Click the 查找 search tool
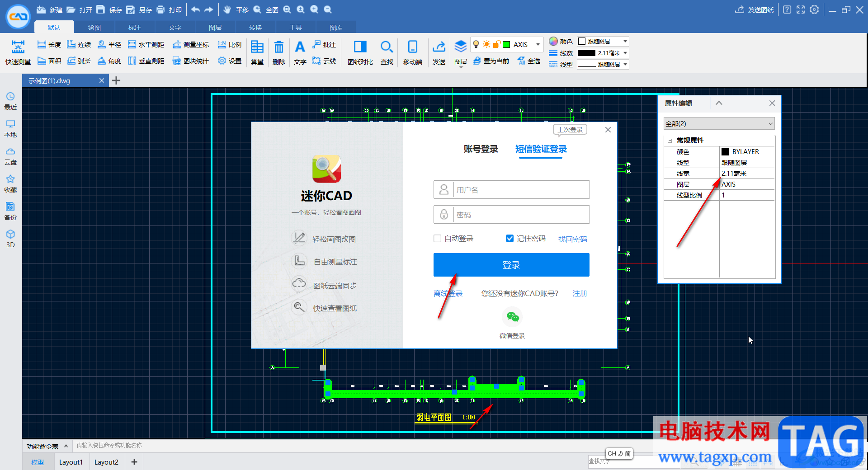The width and height of the screenshot is (868, 470). pos(387,52)
